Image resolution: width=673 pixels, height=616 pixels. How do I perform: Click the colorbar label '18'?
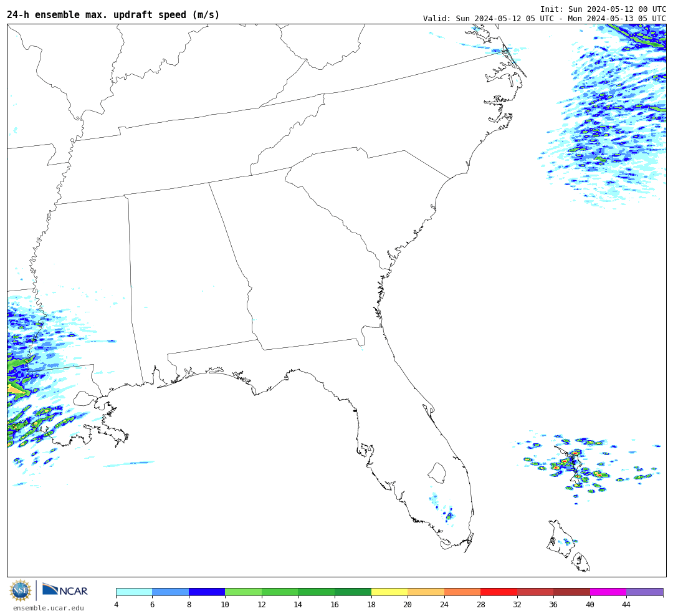click(x=371, y=604)
